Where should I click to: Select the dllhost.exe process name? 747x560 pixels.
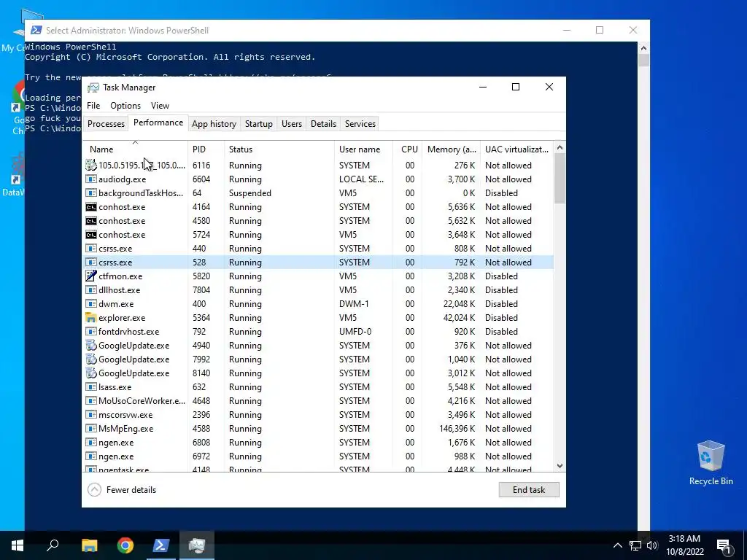coord(119,289)
